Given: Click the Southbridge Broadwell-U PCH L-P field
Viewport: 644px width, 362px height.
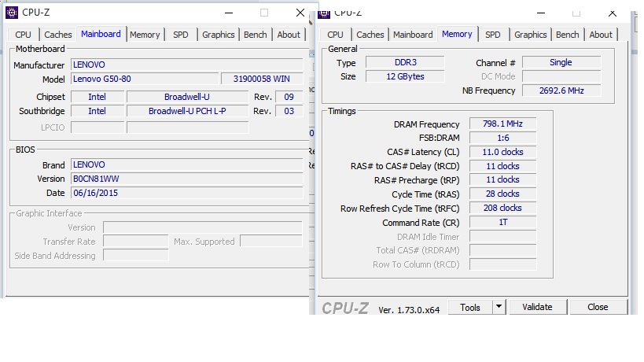Looking at the screenshot, I should (187, 111).
